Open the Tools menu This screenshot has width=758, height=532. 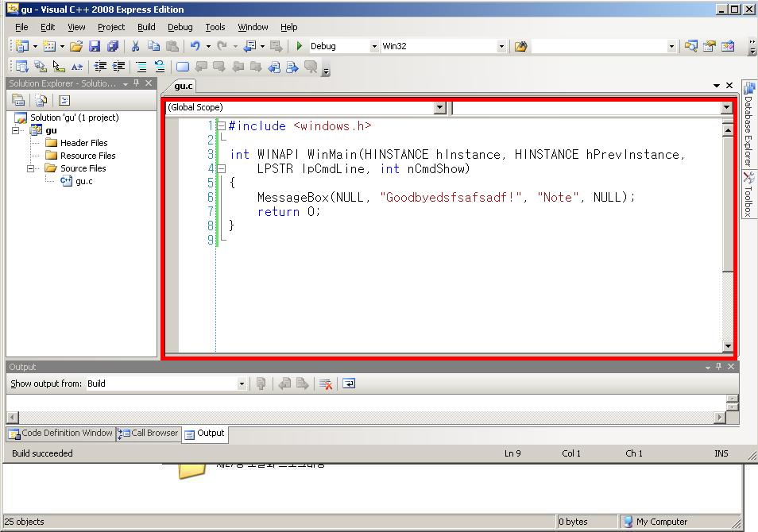pyautogui.click(x=215, y=27)
